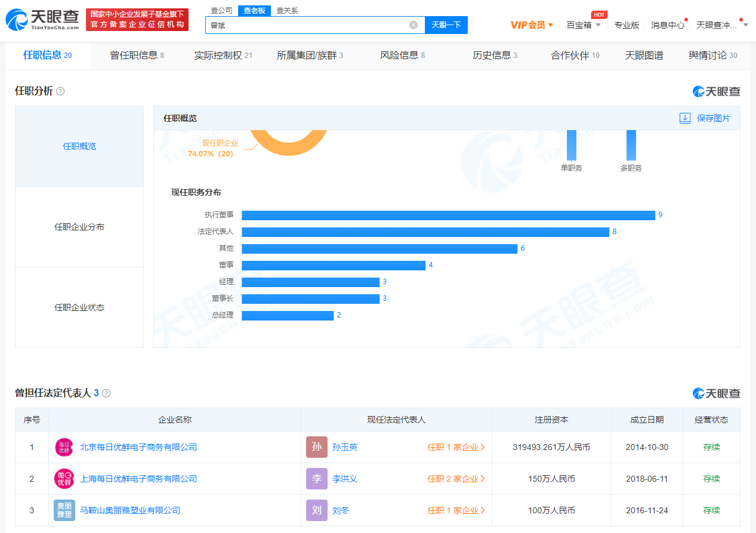756x533 pixels.
Task: Open the 风险信息 tab
Action: 403,56
